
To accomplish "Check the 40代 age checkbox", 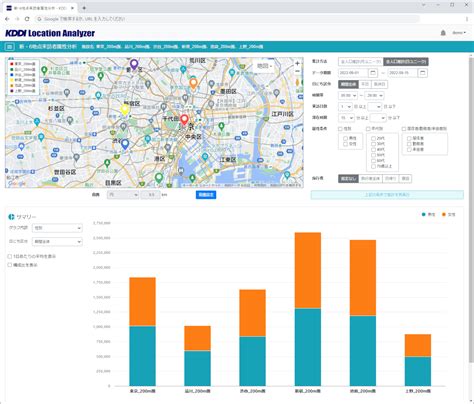I will click(x=373, y=149).
